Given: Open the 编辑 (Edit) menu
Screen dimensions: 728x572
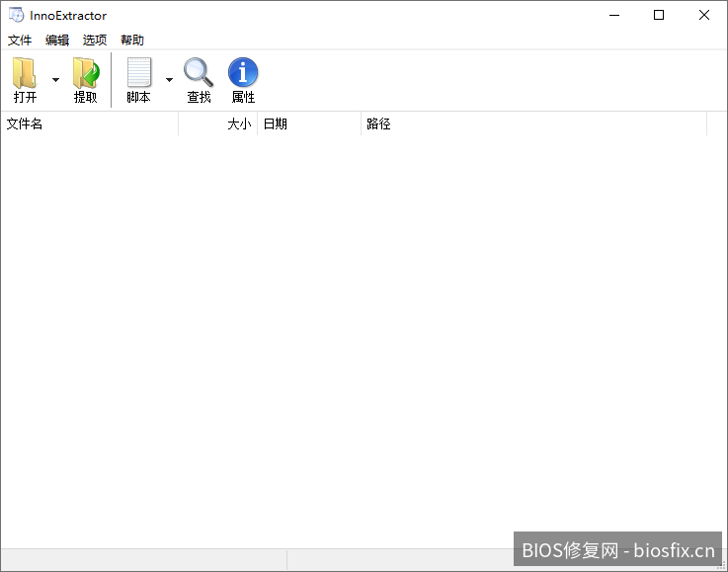Looking at the screenshot, I should pyautogui.click(x=57, y=41).
